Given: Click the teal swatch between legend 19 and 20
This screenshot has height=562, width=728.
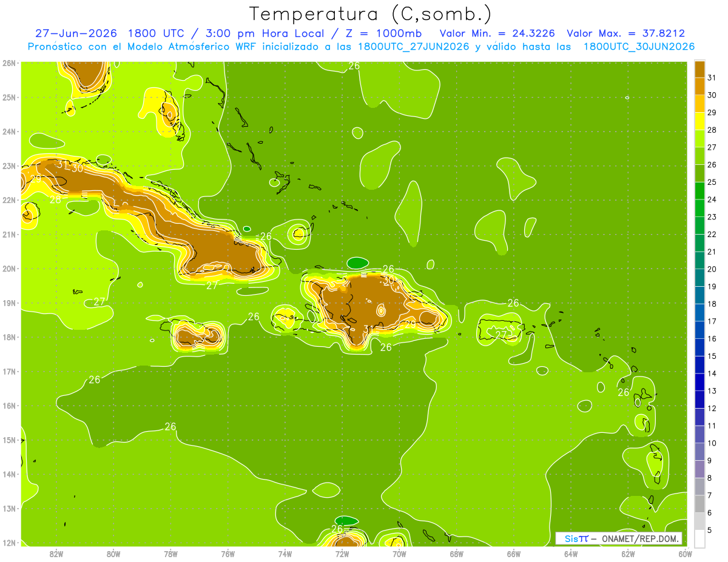Looking at the screenshot, I should pyautogui.click(x=699, y=278).
